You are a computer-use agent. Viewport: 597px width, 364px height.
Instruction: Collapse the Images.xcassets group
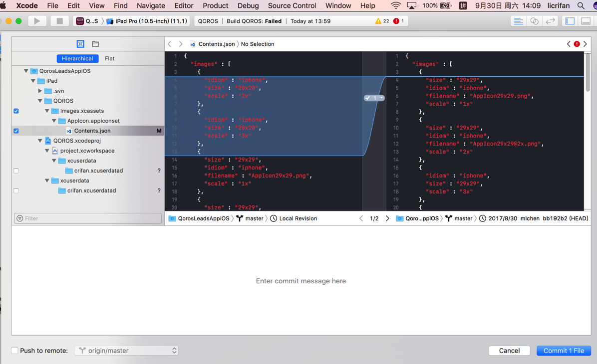click(47, 111)
